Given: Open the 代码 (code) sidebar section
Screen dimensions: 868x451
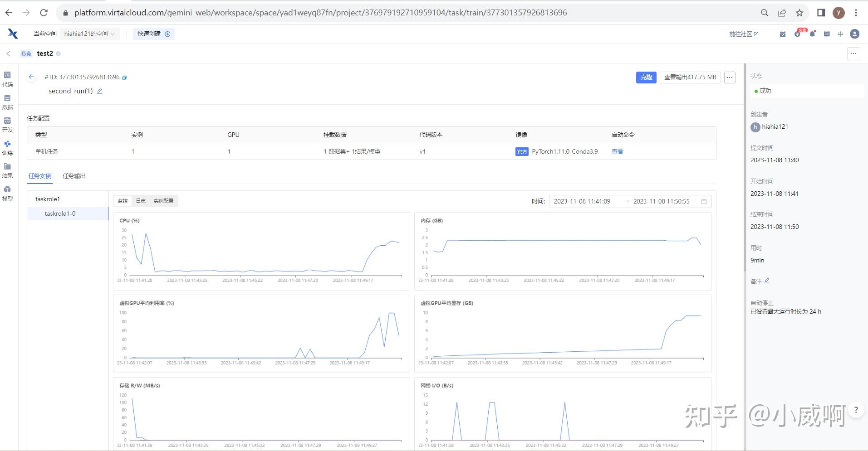Looking at the screenshot, I should (7, 79).
